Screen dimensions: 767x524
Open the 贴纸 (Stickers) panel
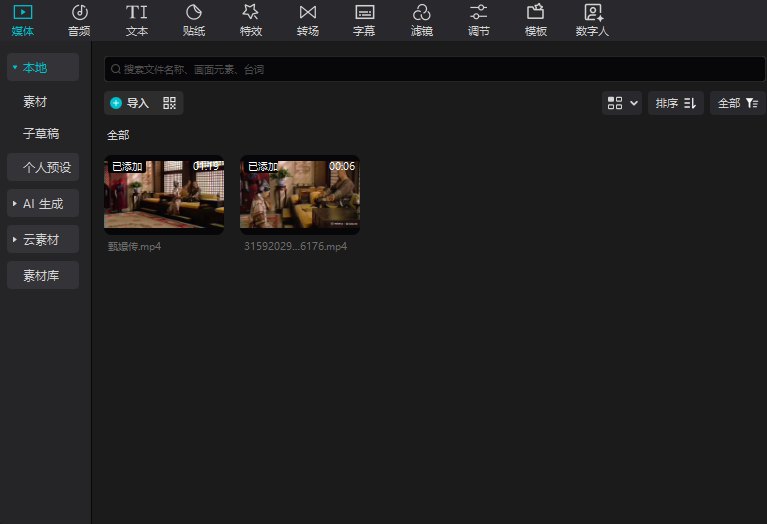[x=194, y=20]
